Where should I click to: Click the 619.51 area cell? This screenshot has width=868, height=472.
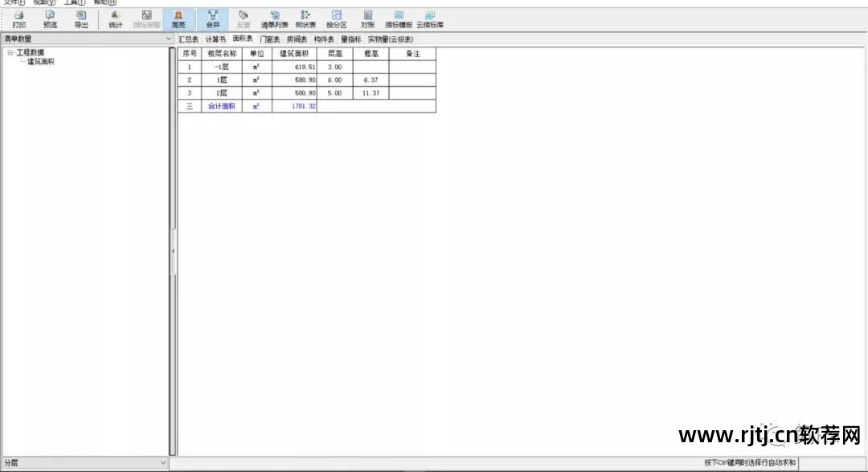294,67
